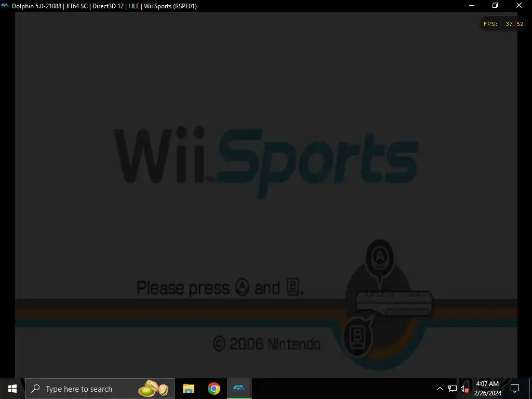This screenshot has height=399, width=532.
Task: Click the Dolphin window title text
Action: click(x=104, y=6)
